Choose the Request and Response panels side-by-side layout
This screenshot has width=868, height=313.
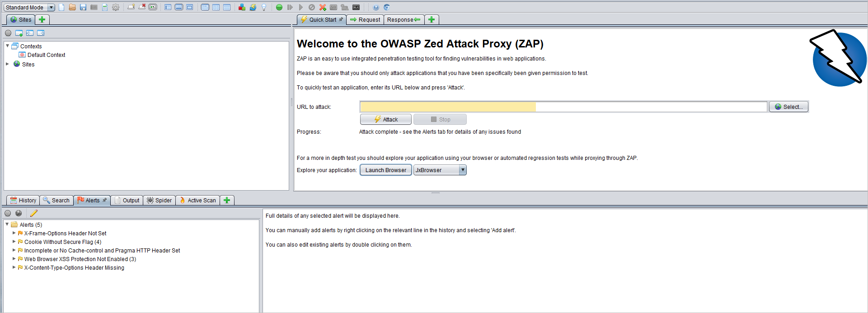[x=216, y=7]
